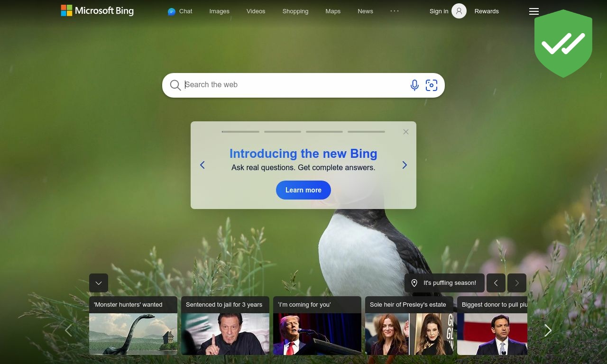Image resolution: width=607 pixels, height=364 pixels.
Task: Open the Rewards page
Action: coord(487,11)
